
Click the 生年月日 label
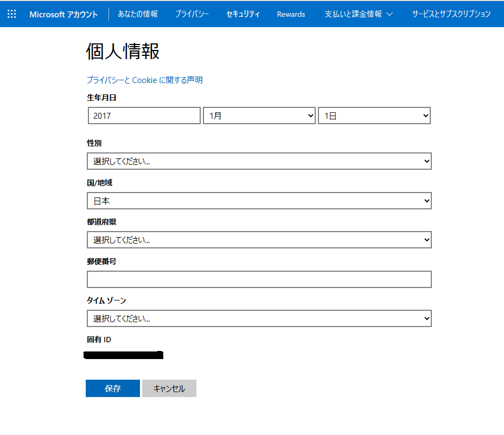click(101, 98)
